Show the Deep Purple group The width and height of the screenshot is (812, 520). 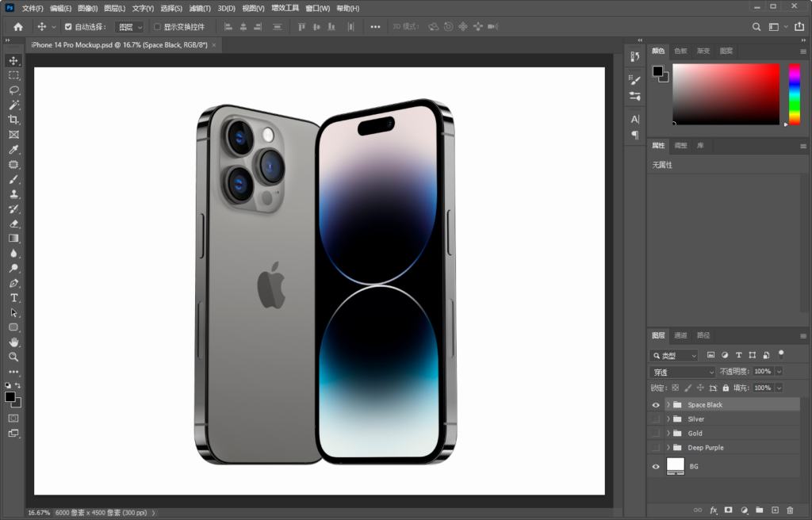pos(656,448)
